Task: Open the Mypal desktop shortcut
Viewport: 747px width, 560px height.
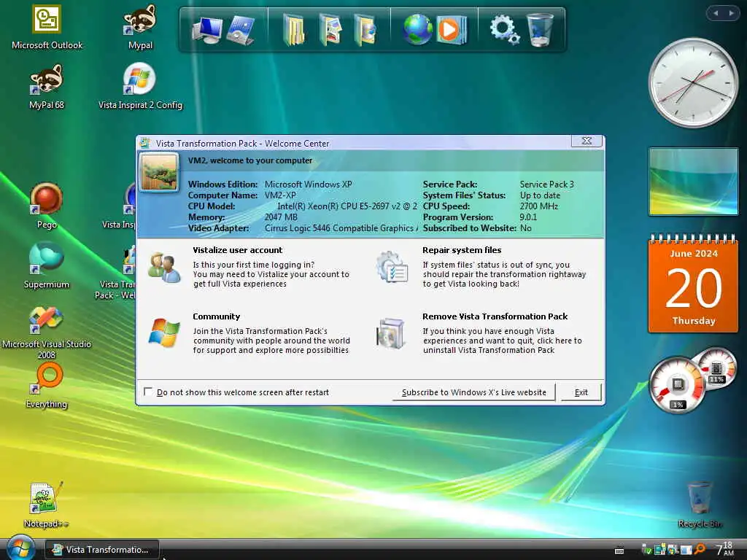Action: [140, 27]
